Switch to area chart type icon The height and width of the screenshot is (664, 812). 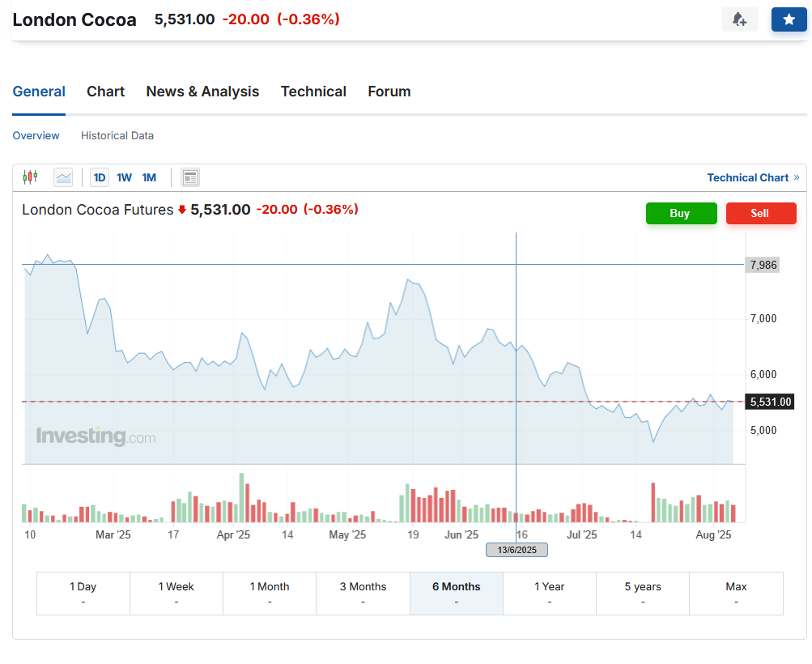pos(63,177)
